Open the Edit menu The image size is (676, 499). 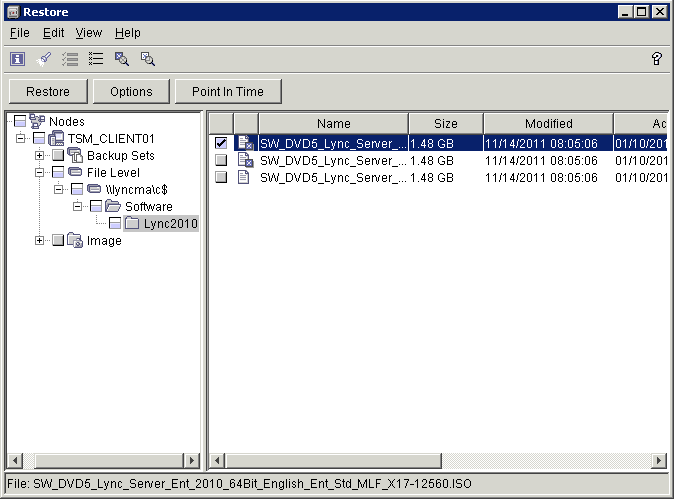(x=53, y=33)
